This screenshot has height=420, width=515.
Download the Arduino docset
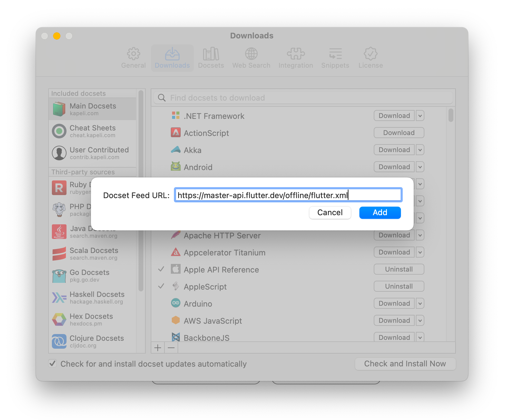[x=394, y=303]
